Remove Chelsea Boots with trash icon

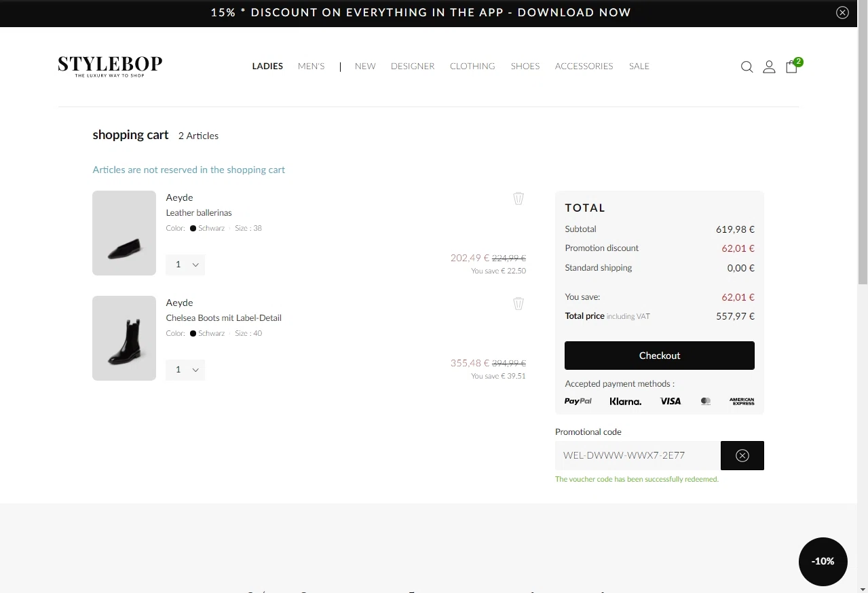[x=518, y=303]
